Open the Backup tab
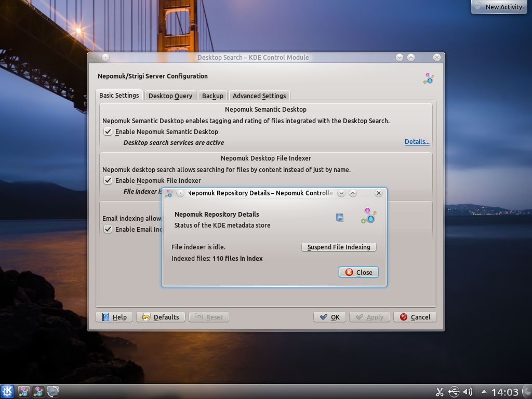This screenshot has width=532, height=399. [212, 96]
